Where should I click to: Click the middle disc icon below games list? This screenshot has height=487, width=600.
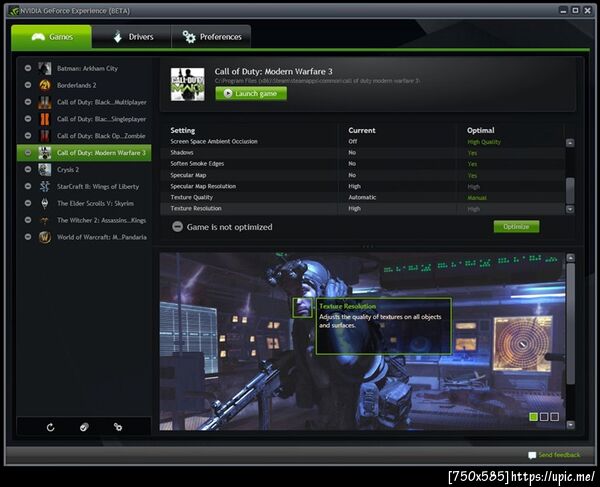[x=84, y=427]
